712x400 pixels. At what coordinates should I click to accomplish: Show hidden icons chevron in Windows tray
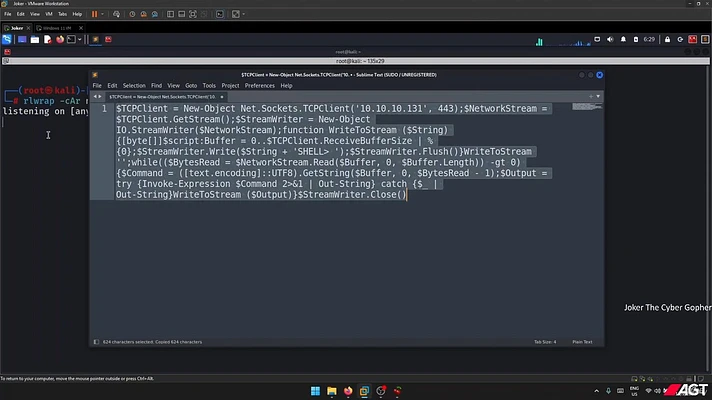click(596, 391)
